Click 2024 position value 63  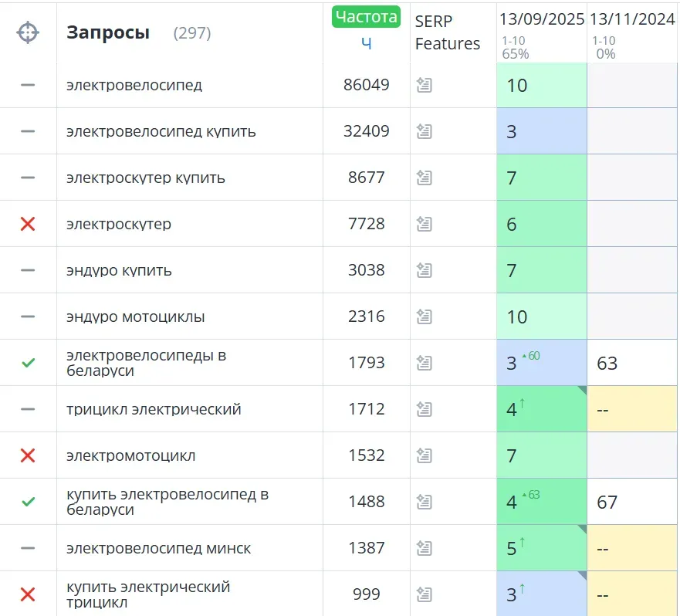pos(607,364)
